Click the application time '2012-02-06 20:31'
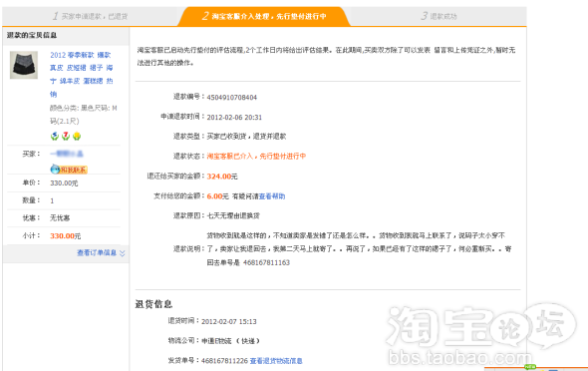Viewport: 588px width, 371px height. click(x=234, y=118)
